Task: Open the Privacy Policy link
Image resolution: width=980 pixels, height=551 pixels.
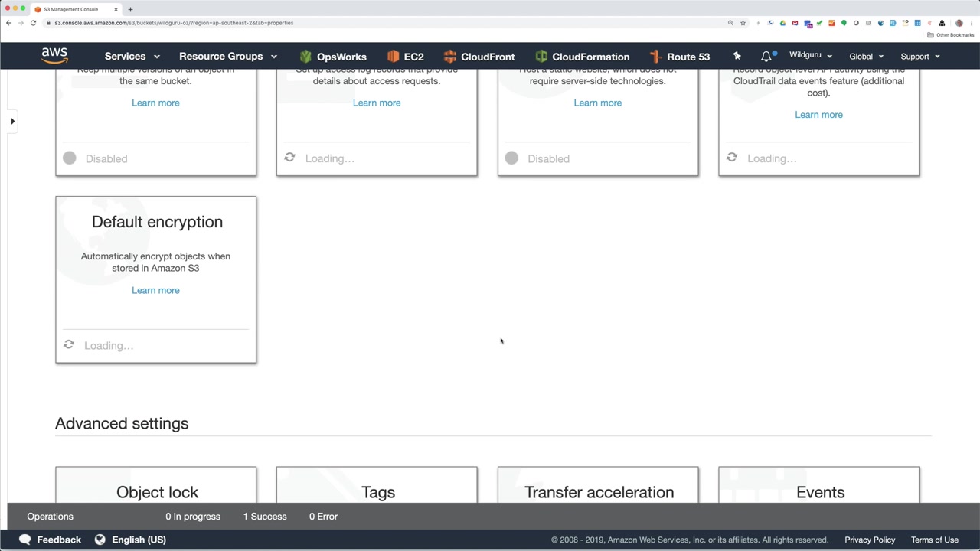Action: (x=870, y=540)
